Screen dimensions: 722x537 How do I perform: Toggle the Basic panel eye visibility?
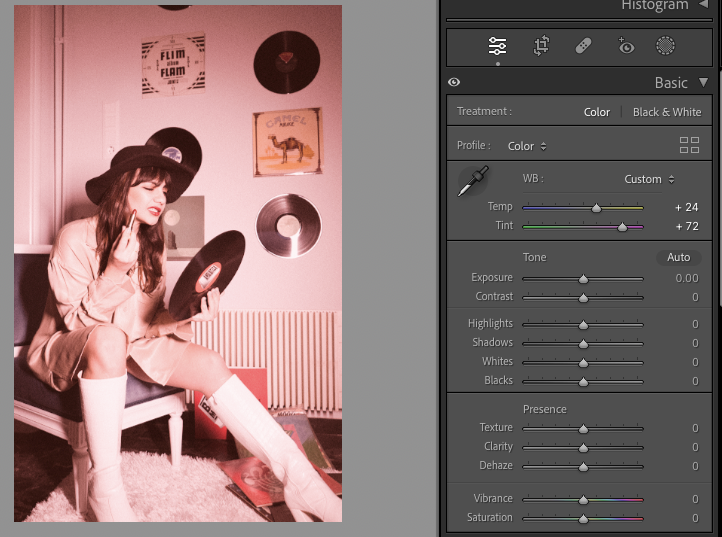point(455,83)
